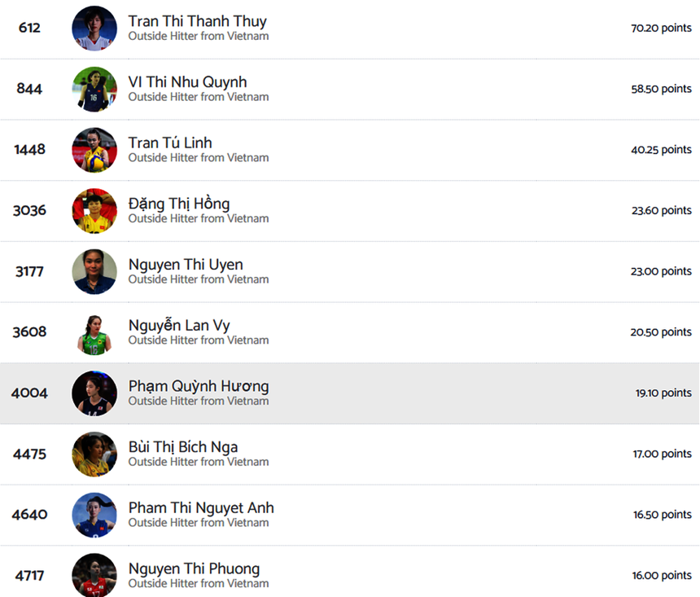Click the profile picture beside rank 3177
This screenshot has height=597, width=700.
[x=94, y=271]
